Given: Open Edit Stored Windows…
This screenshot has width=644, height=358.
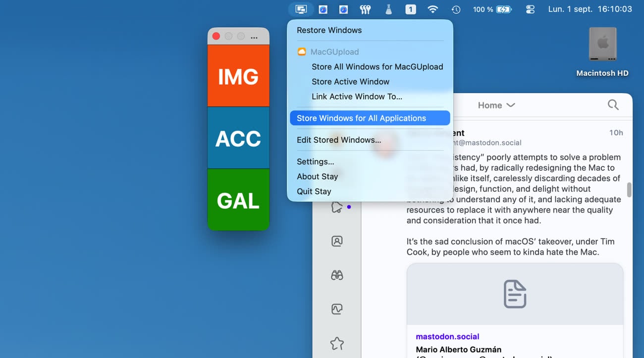Looking at the screenshot, I should tap(370, 140).
